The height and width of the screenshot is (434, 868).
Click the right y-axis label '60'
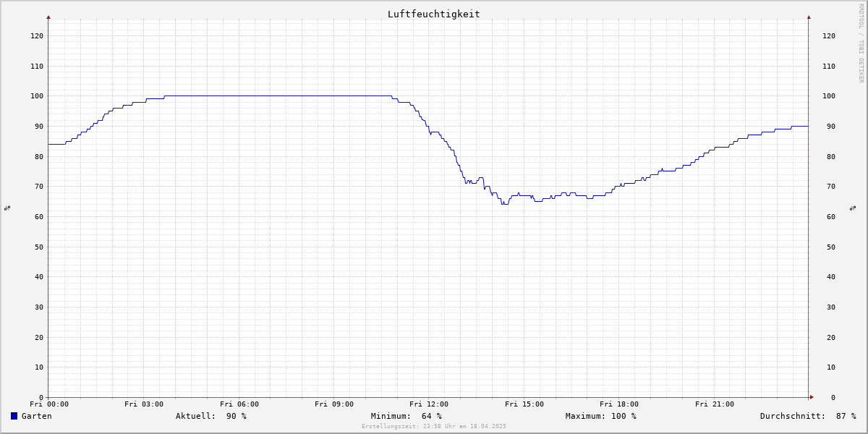click(x=831, y=217)
